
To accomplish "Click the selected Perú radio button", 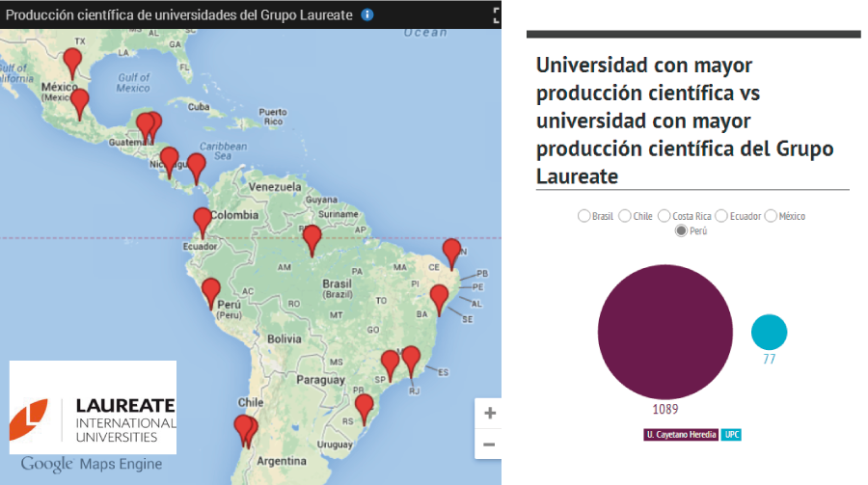I will [682, 230].
